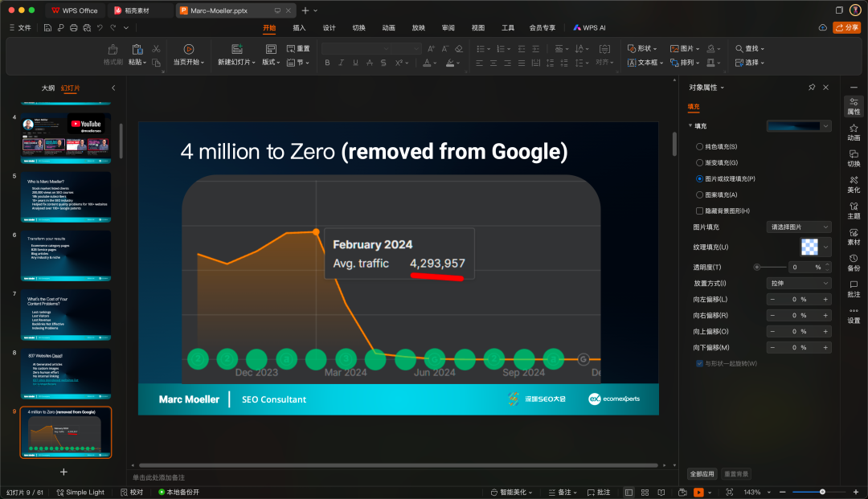
Task: Click the cut scissors icon
Action: point(156,49)
